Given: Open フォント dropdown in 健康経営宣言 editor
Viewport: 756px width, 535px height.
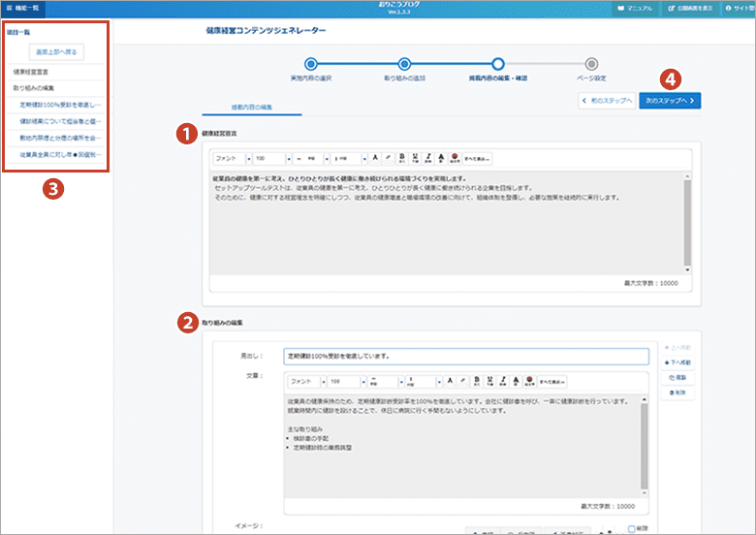Looking at the screenshot, I should coord(234,158).
